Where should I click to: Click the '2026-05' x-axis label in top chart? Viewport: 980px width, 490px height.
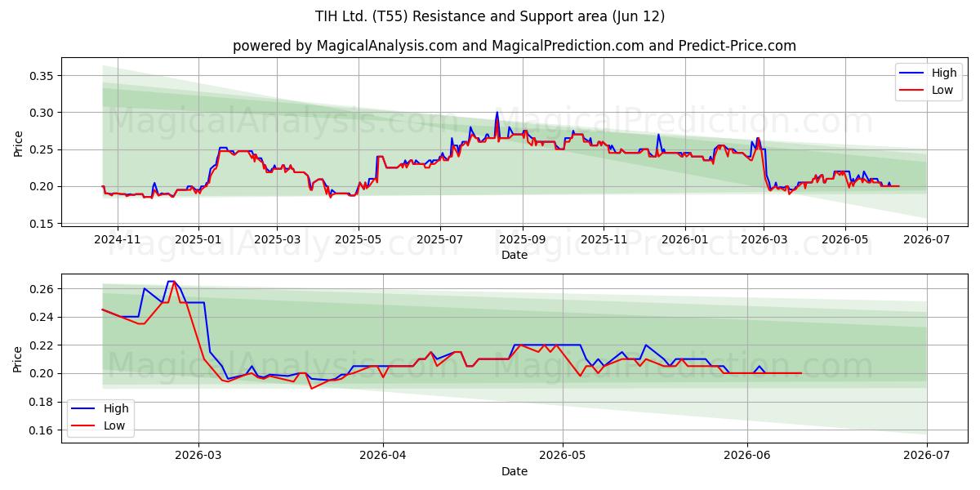(x=844, y=239)
